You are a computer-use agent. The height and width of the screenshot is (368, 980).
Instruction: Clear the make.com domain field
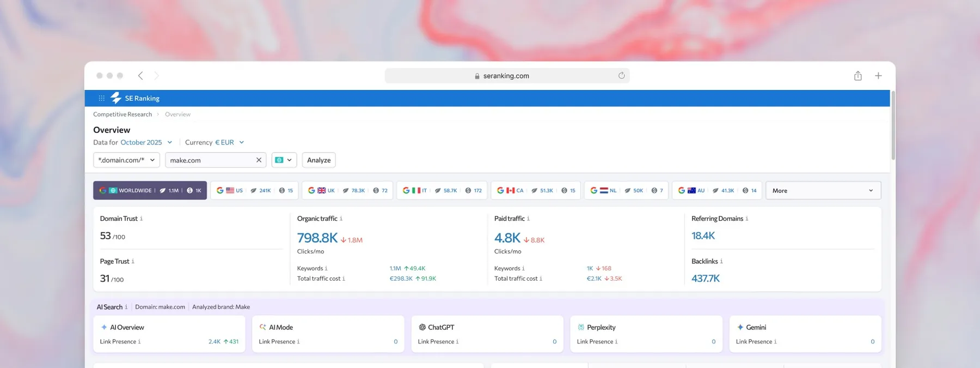[x=259, y=160]
